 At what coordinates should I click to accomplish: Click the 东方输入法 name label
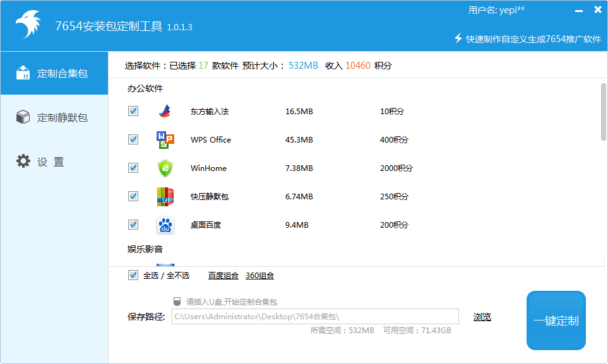click(210, 112)
